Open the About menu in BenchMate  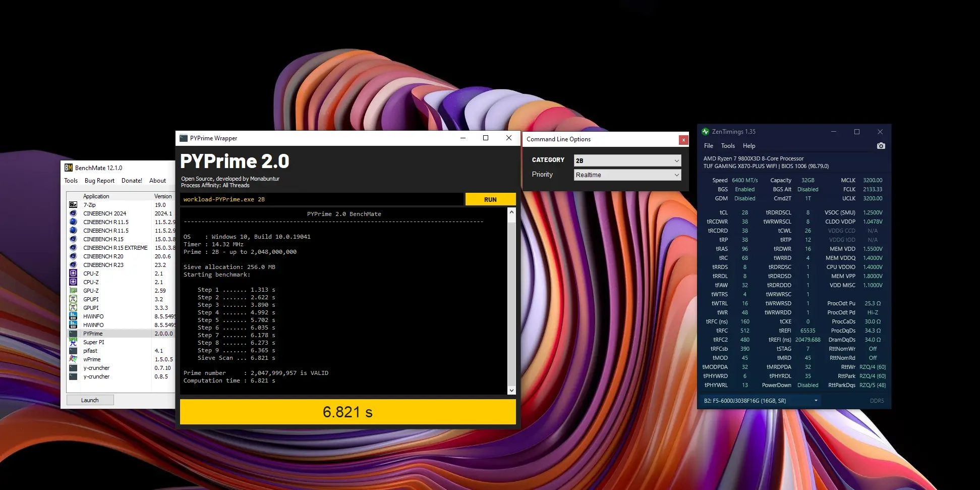tap(157, 181)
